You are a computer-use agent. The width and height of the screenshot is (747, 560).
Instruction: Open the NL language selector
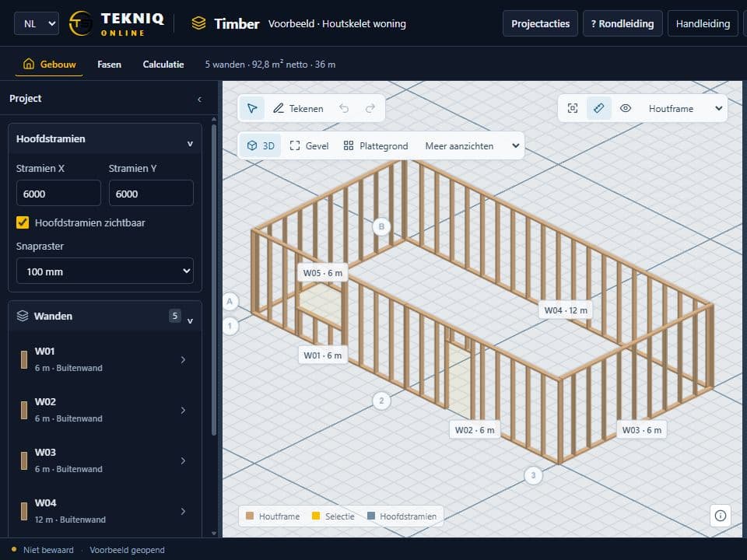(37, 23)
